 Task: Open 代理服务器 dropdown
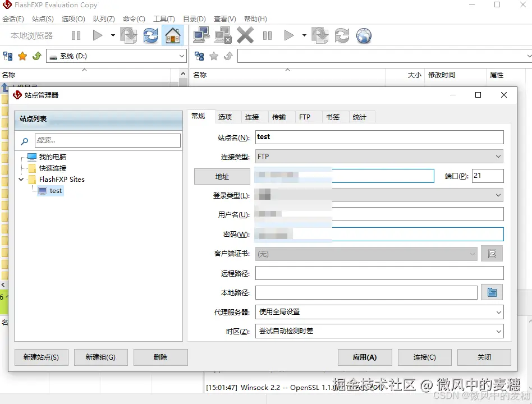[379, 312]
